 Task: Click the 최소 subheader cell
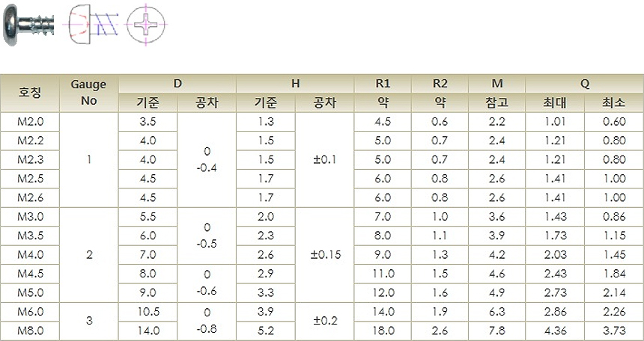click(613, 103)
